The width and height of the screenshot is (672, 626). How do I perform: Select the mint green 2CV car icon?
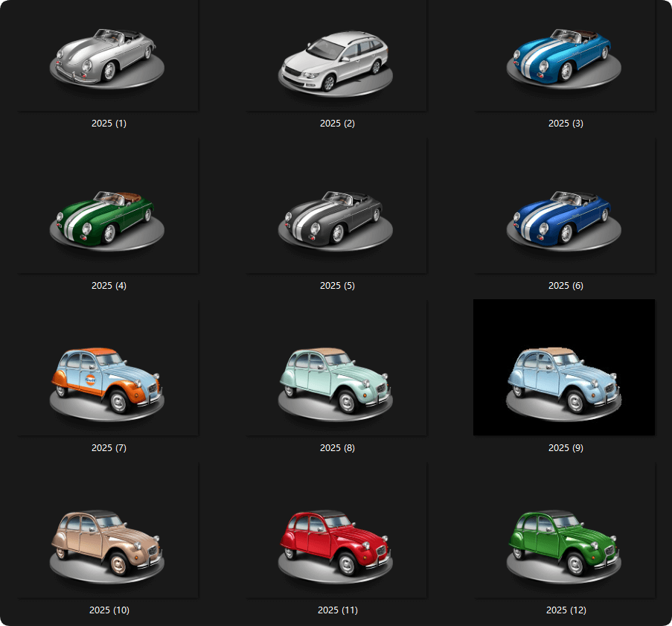coord(336,381)
